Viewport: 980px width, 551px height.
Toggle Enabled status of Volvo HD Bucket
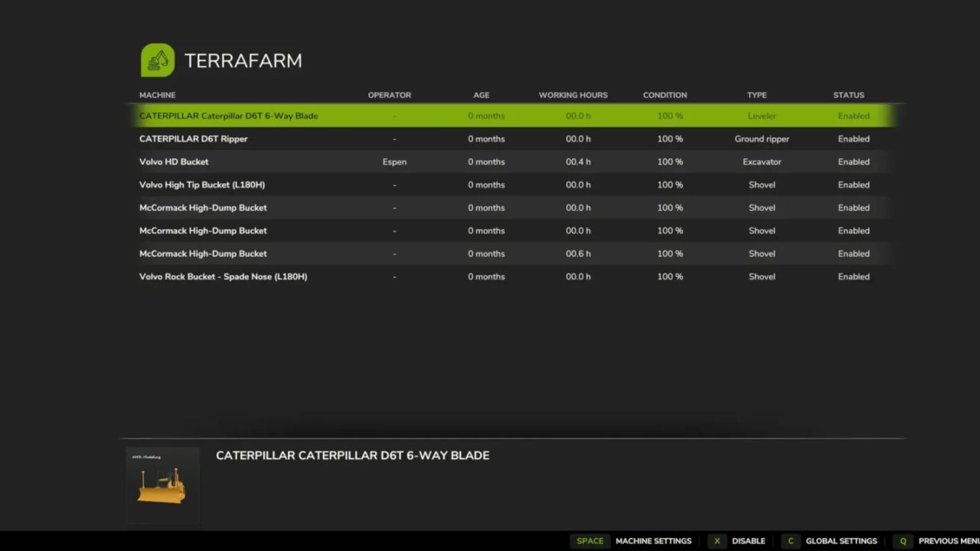(x=853, y=162)
